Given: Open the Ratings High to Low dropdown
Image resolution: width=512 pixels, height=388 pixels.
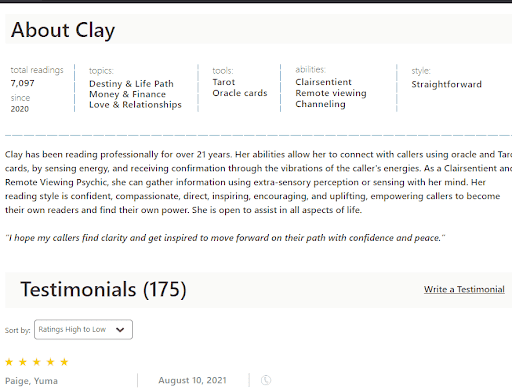Looking at the screenshot, I should pyautogui.click(x=83, y=330).
